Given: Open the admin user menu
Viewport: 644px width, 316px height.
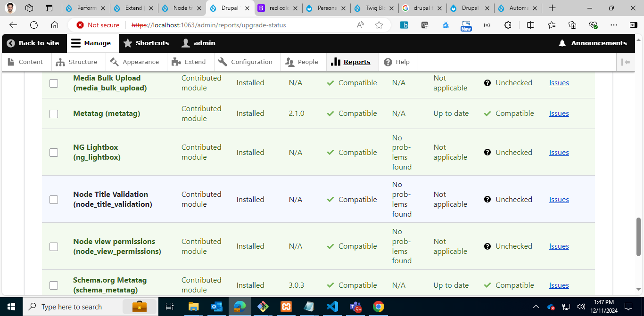Looking at the screenshot, I should [x=198, y=43].
